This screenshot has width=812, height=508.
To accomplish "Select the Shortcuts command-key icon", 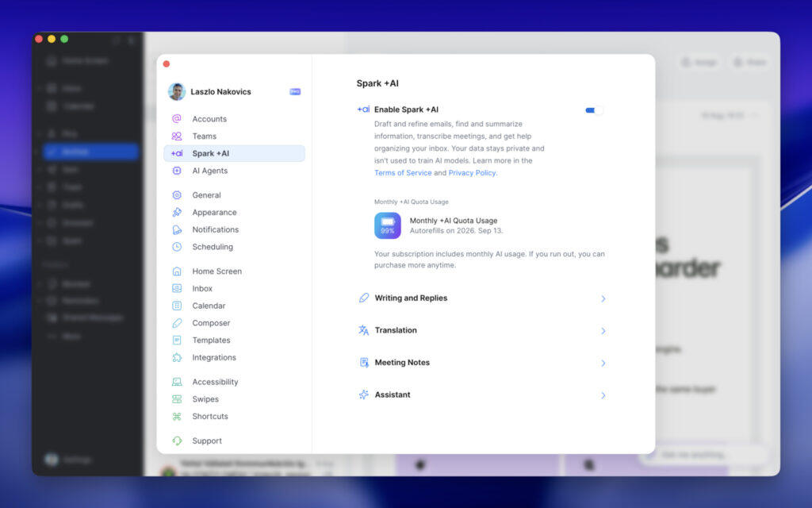I will pos(177,416).
